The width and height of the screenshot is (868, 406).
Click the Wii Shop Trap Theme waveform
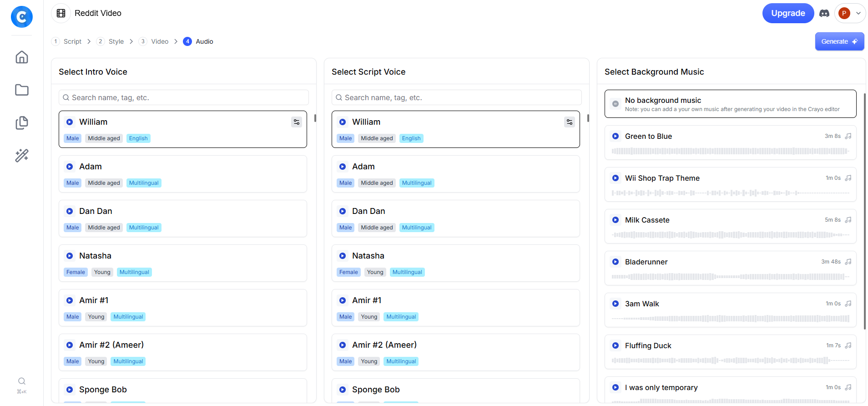tap(730, 193)
